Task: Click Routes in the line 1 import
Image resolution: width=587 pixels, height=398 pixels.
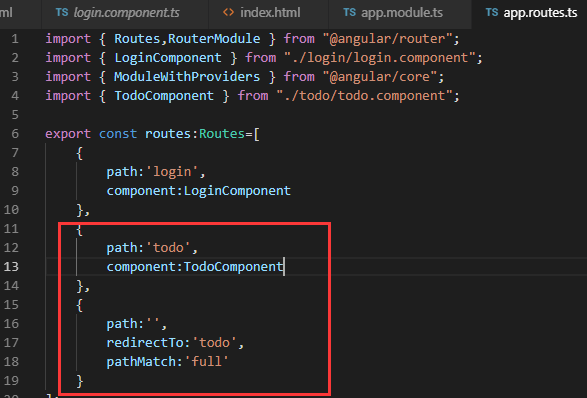Action: point(137,39)
